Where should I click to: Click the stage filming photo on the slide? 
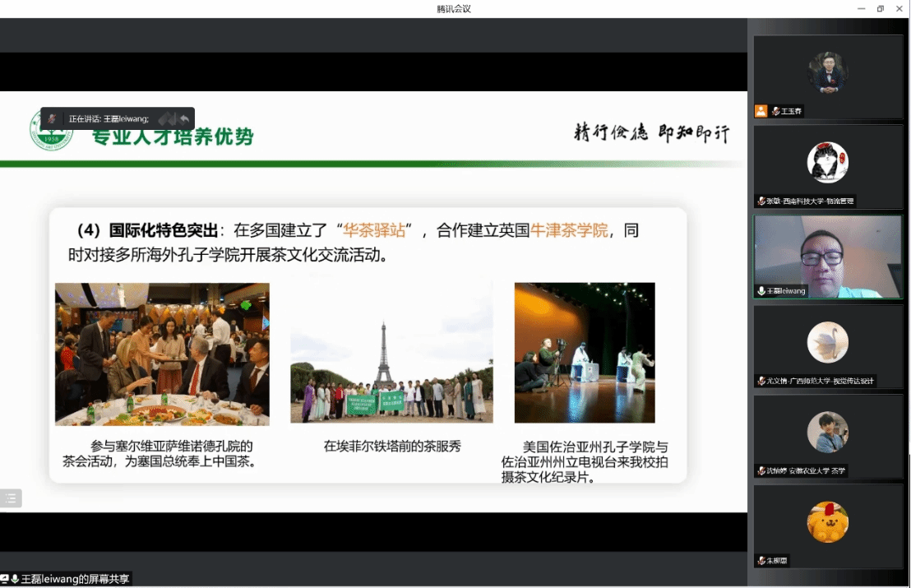coord(585,353)
